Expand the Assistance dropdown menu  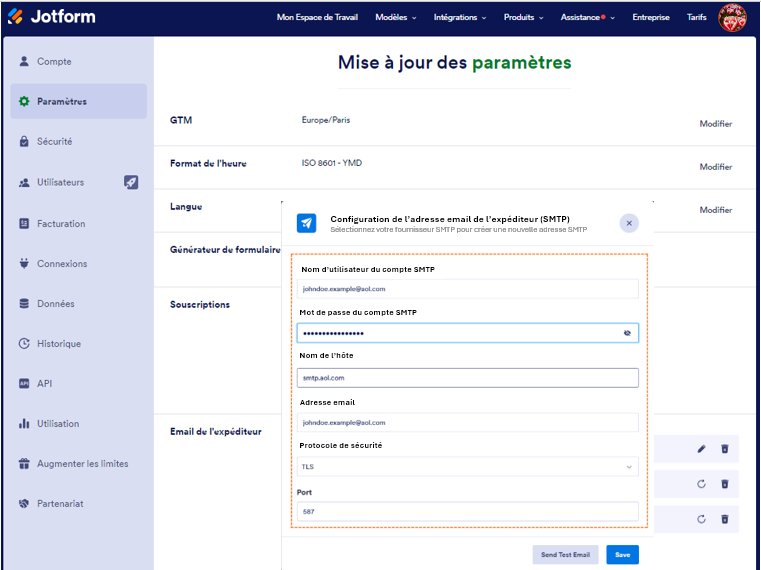tap(587, 17)
